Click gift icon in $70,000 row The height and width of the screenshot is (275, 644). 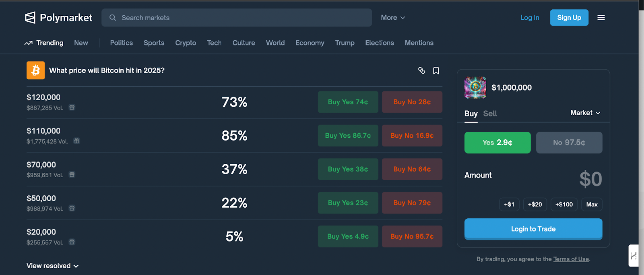(72, 175)
